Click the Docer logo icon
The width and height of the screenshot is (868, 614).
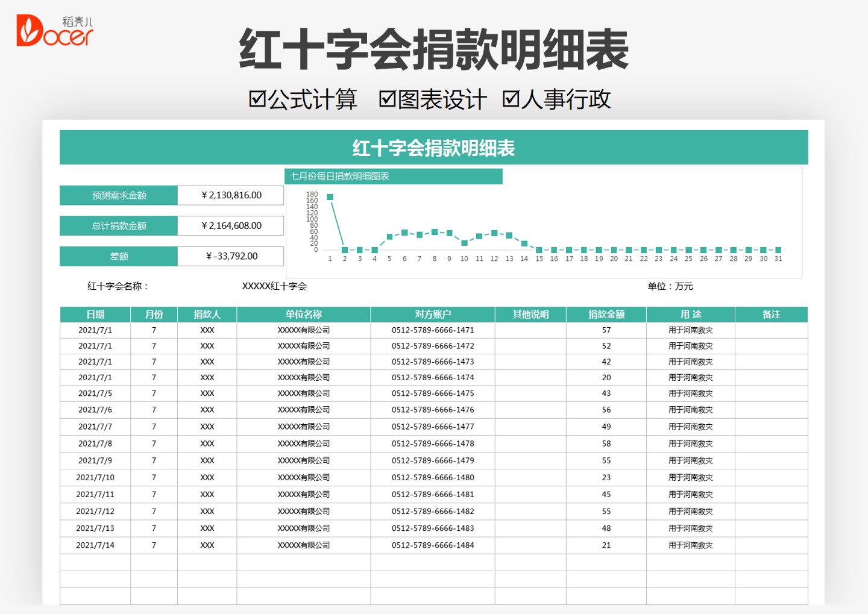[x=27, y=30]
